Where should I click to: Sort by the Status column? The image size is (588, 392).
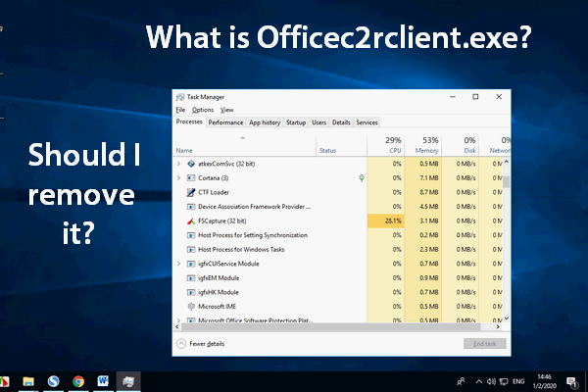click(341, 146)
